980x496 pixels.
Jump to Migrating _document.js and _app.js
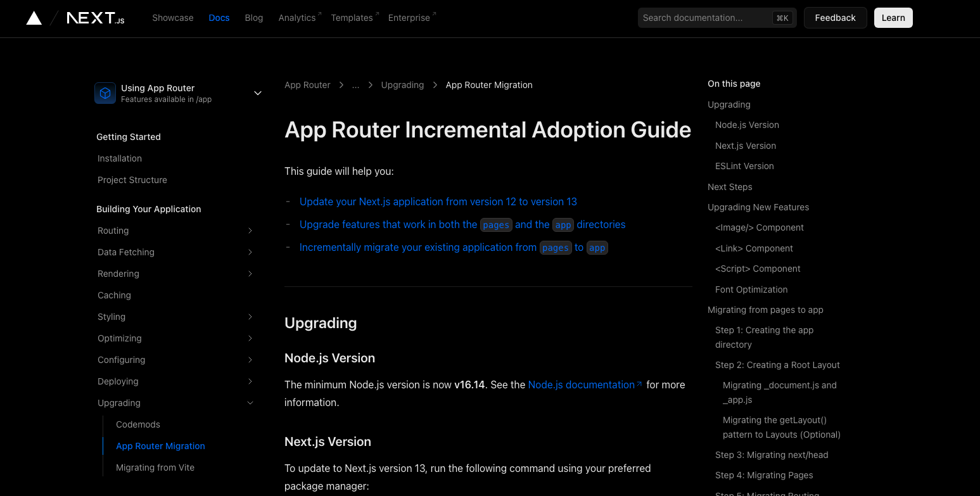[x=780, y=392]
